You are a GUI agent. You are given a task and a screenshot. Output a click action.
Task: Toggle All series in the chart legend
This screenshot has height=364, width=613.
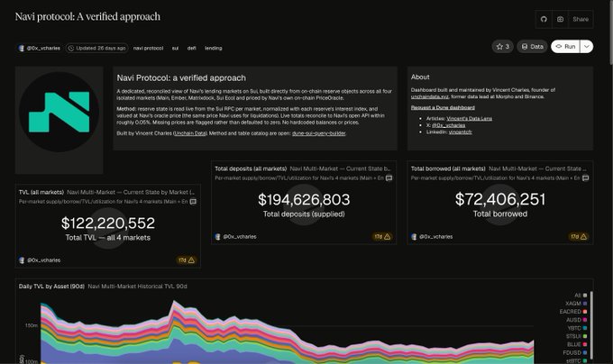coord(581,296)
